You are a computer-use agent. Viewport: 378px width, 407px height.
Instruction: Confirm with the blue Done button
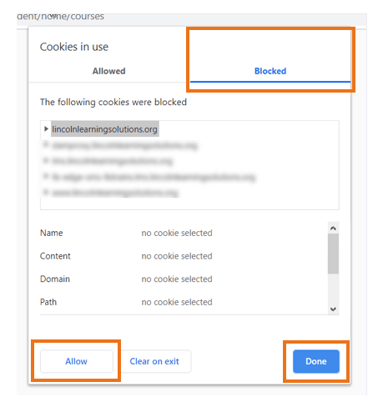point(316,361)
